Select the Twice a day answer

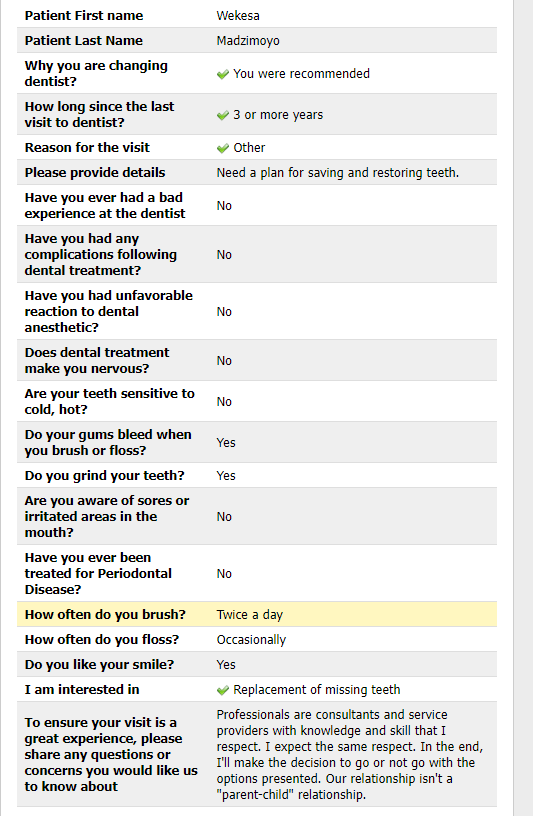249,615
